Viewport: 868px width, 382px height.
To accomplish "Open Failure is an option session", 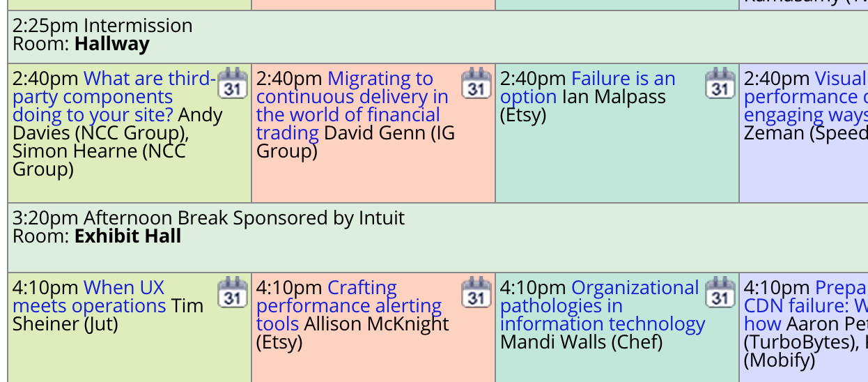I will (x=588, y=88).
